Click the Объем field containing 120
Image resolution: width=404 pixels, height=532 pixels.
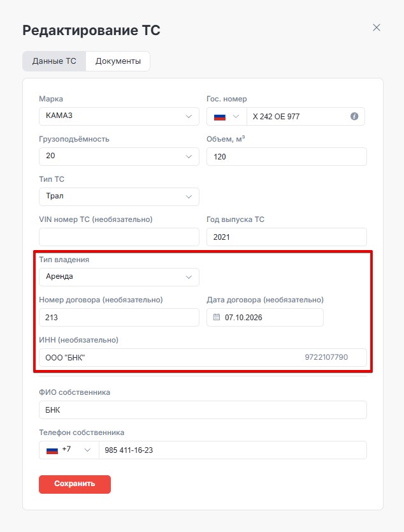(287, 156)
